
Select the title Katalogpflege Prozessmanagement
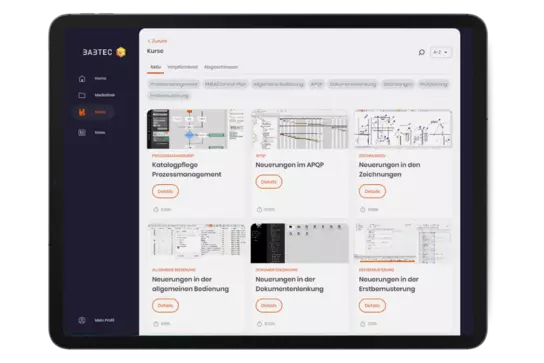(187, 170)
